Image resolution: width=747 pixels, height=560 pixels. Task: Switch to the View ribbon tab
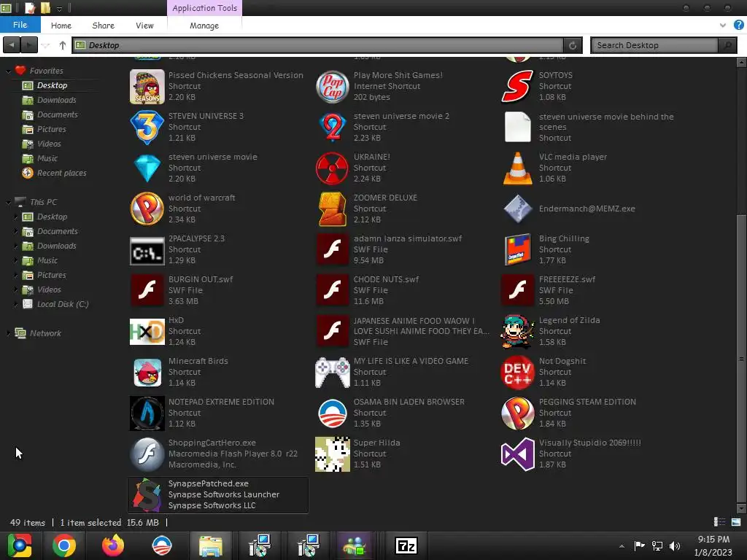(x=144, y=26)
